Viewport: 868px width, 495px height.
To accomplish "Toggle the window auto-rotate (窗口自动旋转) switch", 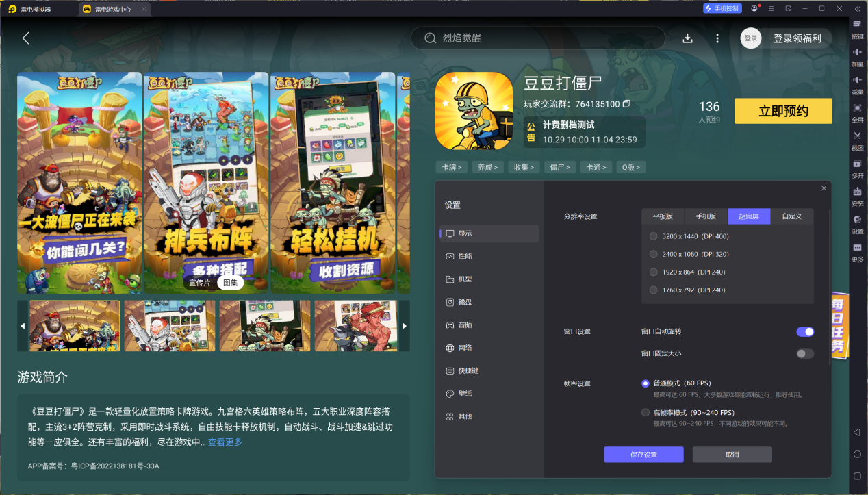I will (x=804, y=331).
